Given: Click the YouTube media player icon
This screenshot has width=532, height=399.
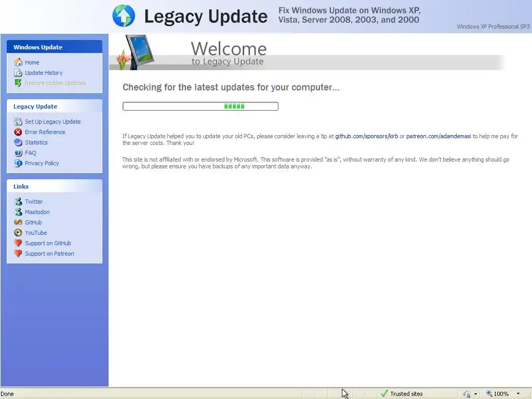Looking at the screenshot, I should tap(18, 233).
